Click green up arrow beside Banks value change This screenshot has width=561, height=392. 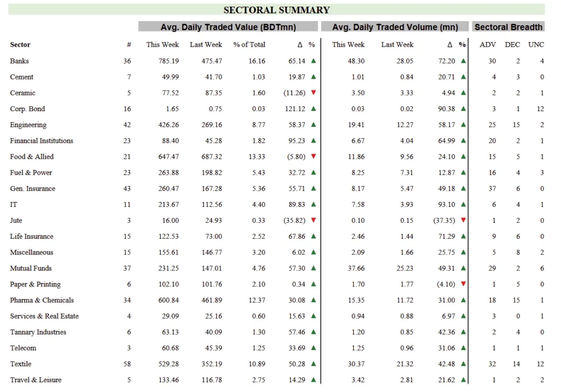pyautogui.click(x=313, y=61)
